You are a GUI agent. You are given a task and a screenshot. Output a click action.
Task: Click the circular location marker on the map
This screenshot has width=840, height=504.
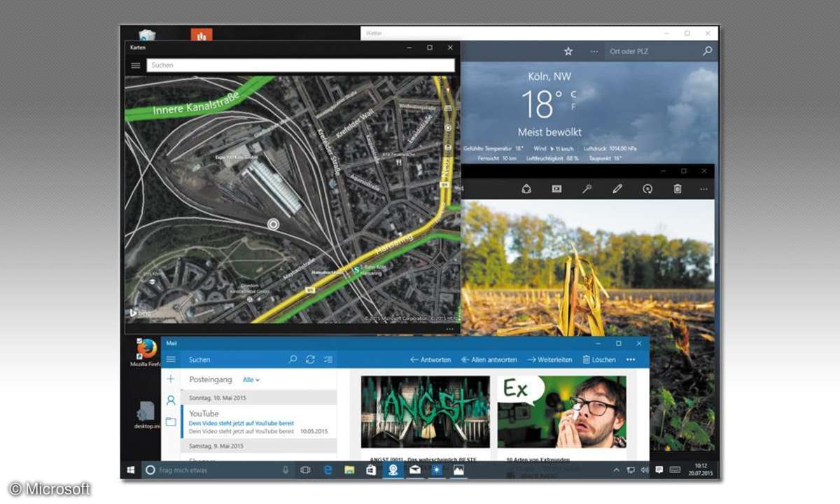click(x=273, y=224)
